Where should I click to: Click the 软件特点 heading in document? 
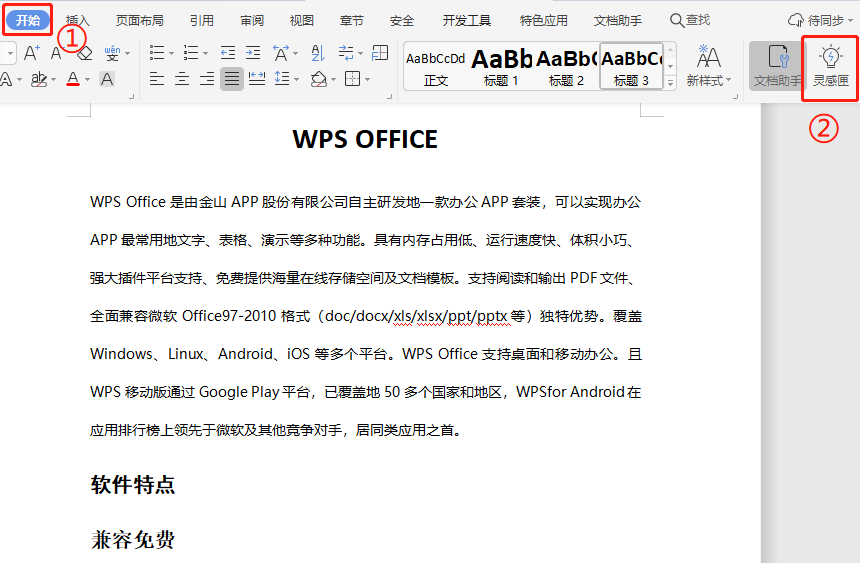[x=133, y=485]
